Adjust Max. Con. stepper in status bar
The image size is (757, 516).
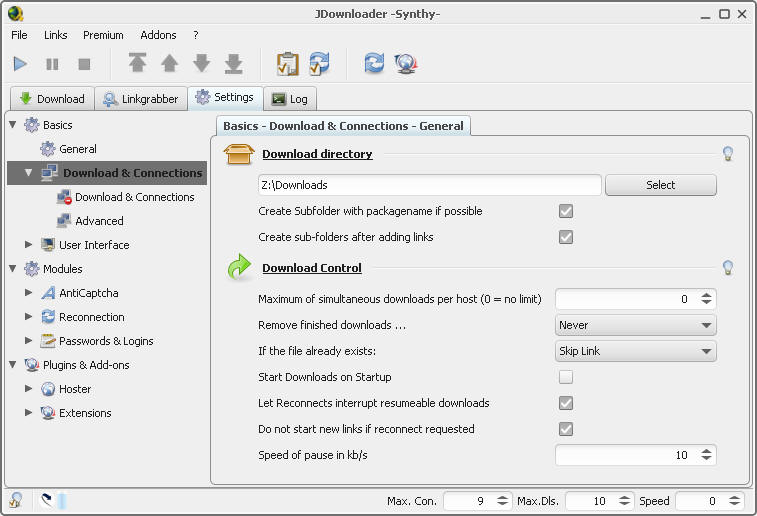point(502,501)
